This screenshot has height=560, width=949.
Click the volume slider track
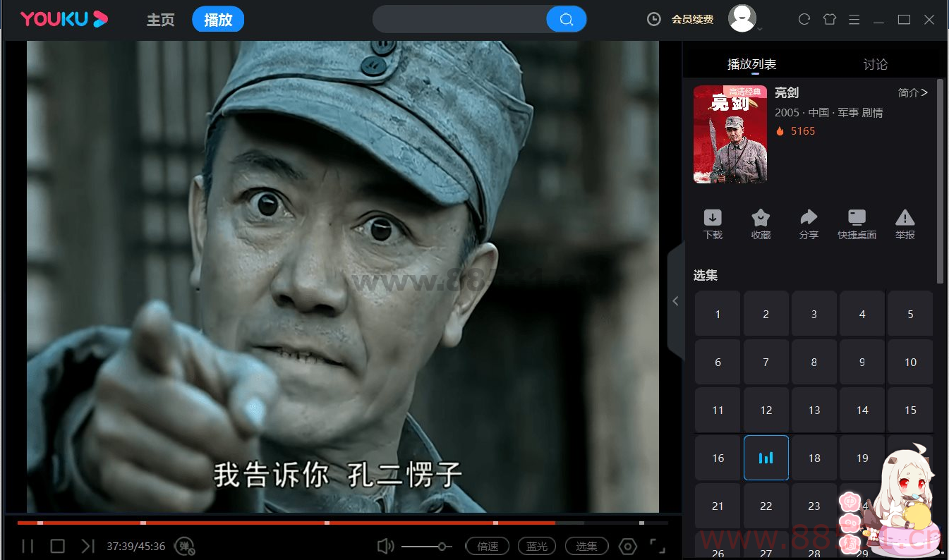pyautogui.click(x=427, y=547)
